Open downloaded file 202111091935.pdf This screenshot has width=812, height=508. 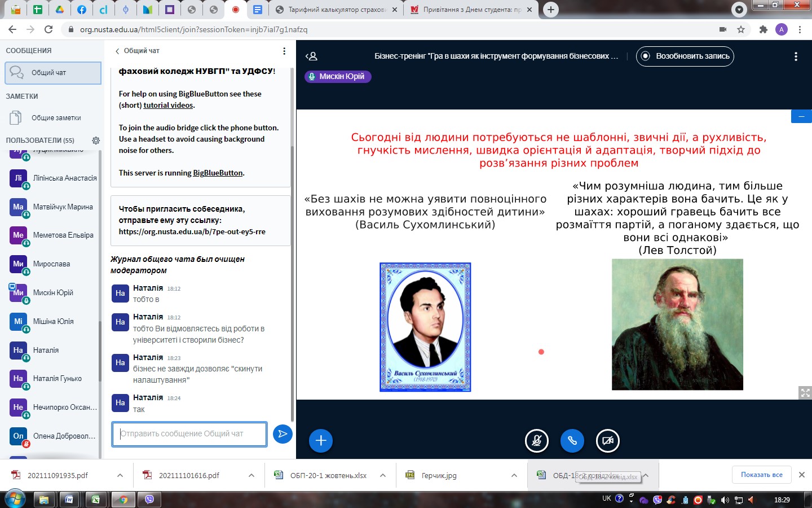pyautogui.click(x=58, y=475)
